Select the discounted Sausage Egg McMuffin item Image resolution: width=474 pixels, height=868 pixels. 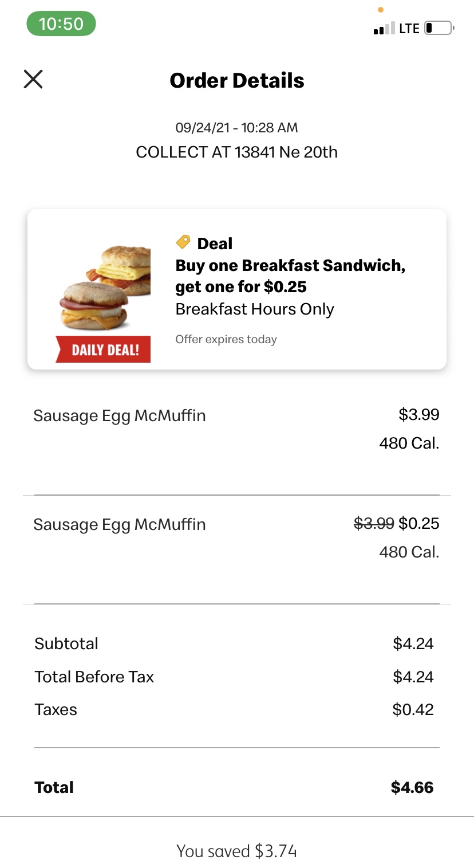(120, 524)
